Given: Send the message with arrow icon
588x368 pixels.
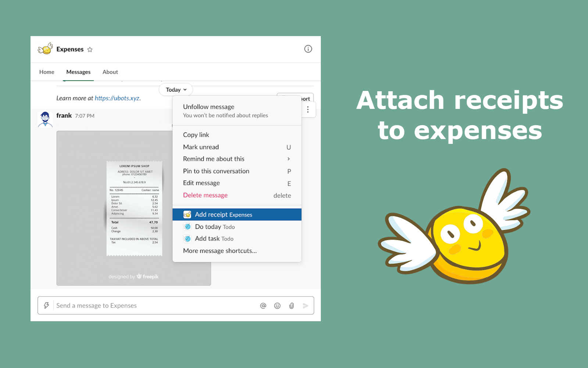Looking at the screenshot, I should pyautogui.click(x=305, y=306).
